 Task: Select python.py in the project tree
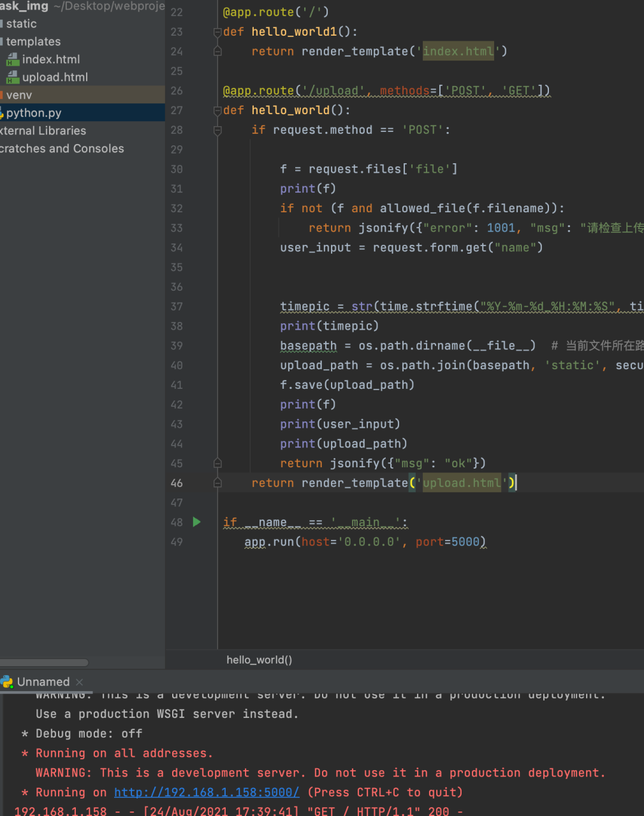[34, 113]
